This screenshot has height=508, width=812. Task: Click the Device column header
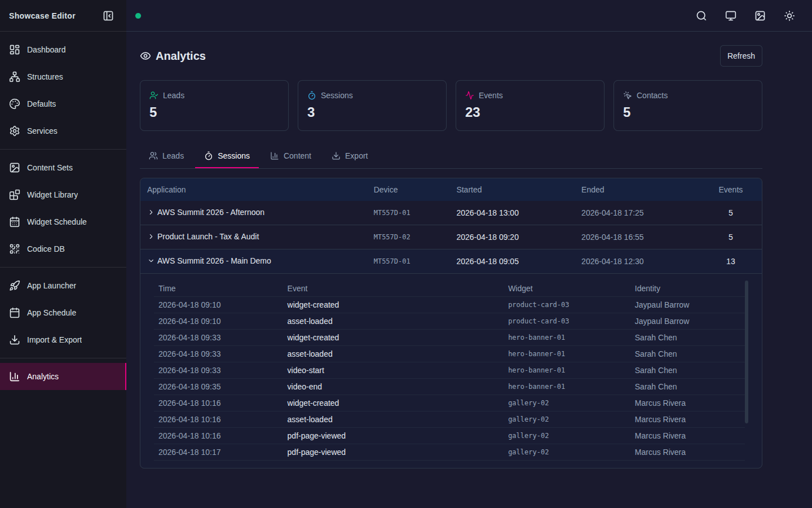pos(386,190)
